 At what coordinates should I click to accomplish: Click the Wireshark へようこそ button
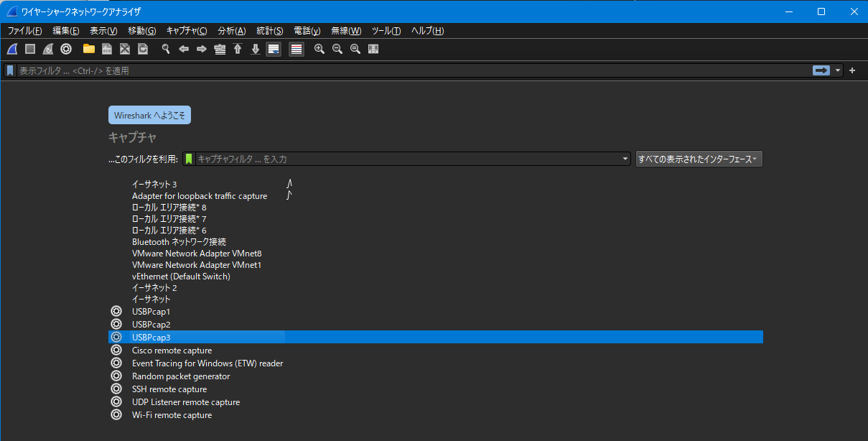tap(149, 115)
